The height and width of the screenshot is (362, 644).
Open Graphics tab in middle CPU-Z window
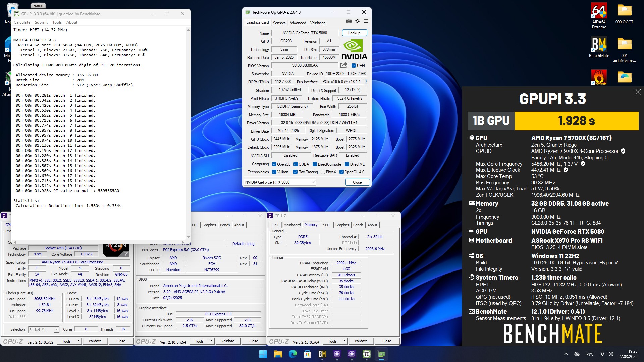click(x=209, y=225)
